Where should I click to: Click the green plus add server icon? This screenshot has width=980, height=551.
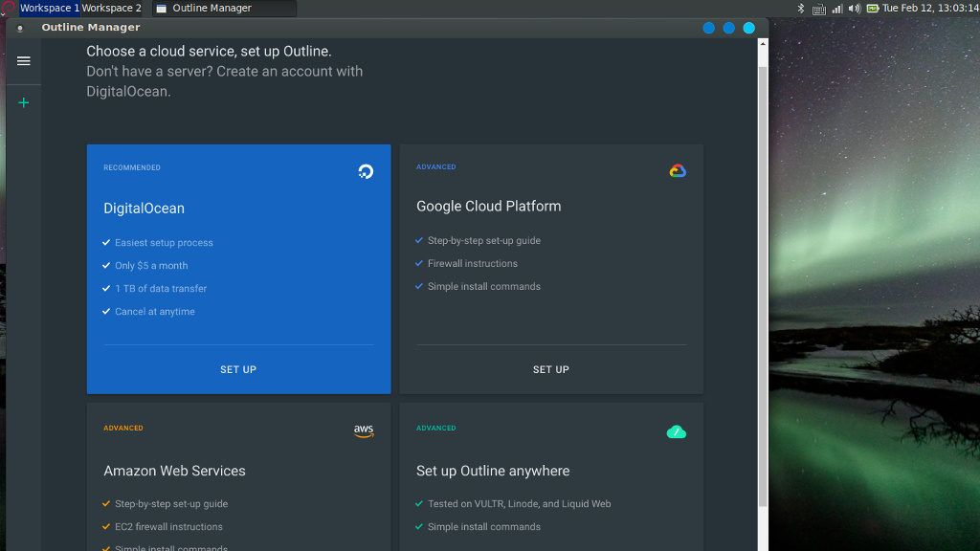24,102
